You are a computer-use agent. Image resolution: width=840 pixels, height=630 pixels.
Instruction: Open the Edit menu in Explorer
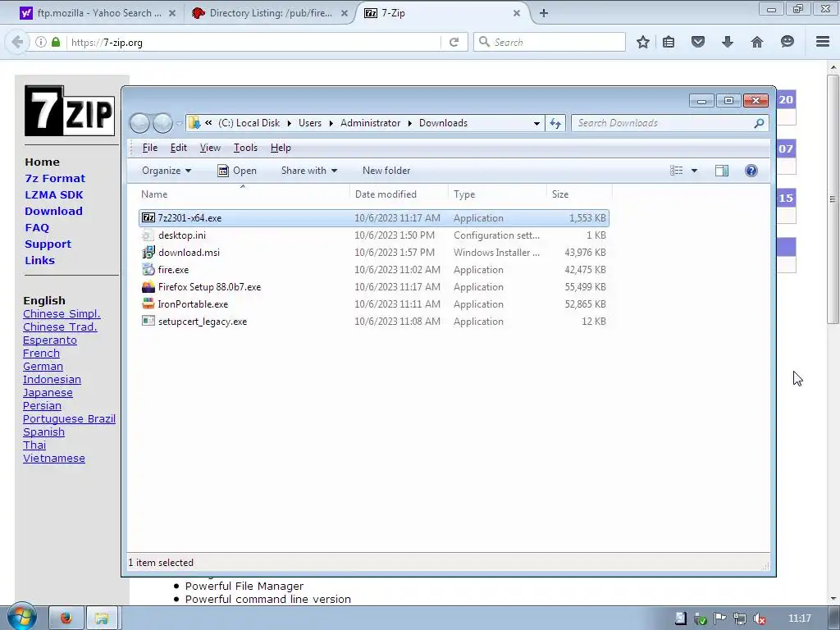click(178, 148)
